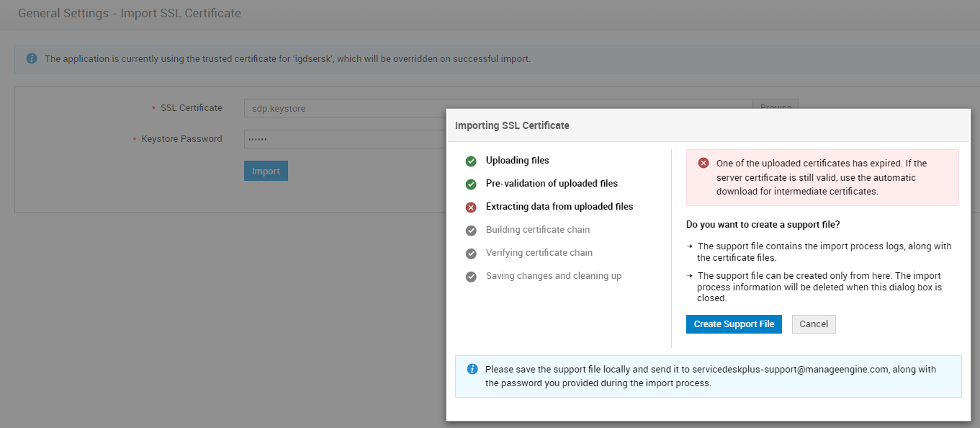Click the Importing SSL Certificate dialog title

[x=512, y=125]
